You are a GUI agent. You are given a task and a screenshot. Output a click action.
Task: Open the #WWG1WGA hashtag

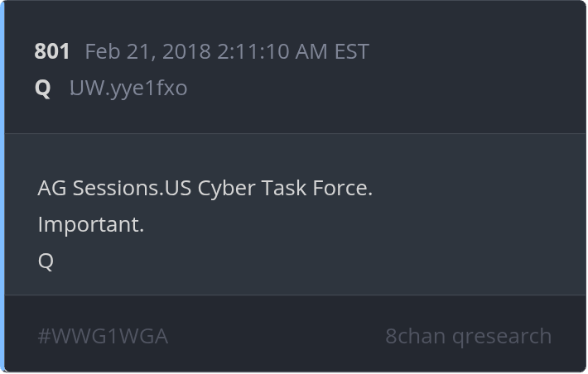pos(103,336)
